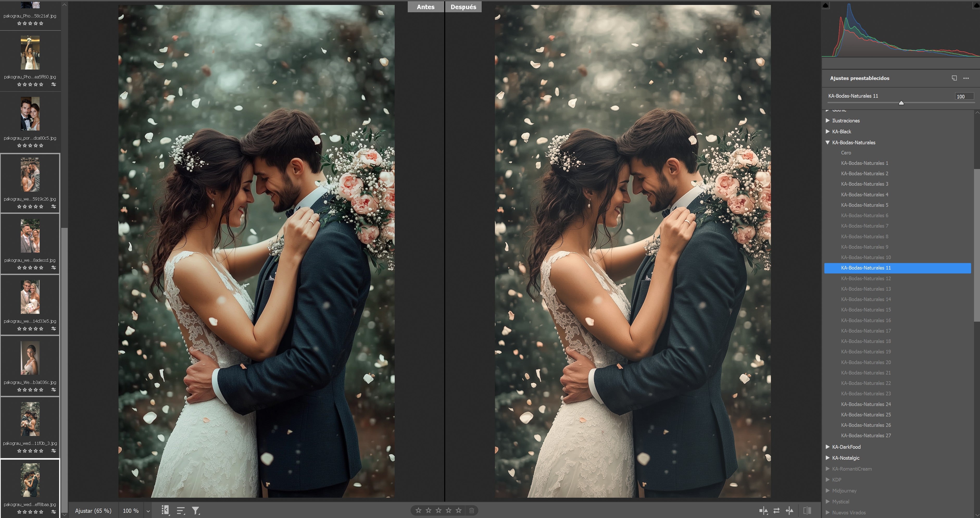Screen dimensions: 980x518
Task: Open the zoom level dropdown arrow
Action: [148, 511]
